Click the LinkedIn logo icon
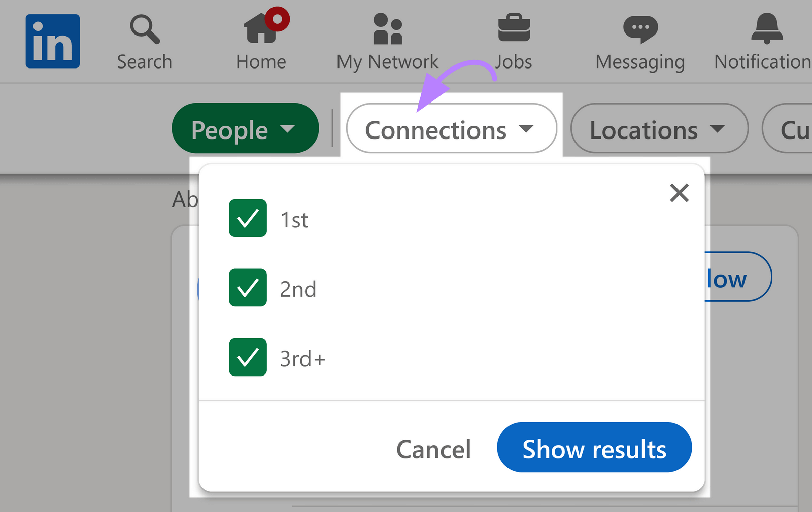Image resolution: width=812 pixels, height=512 pixels. pos(52,41)
